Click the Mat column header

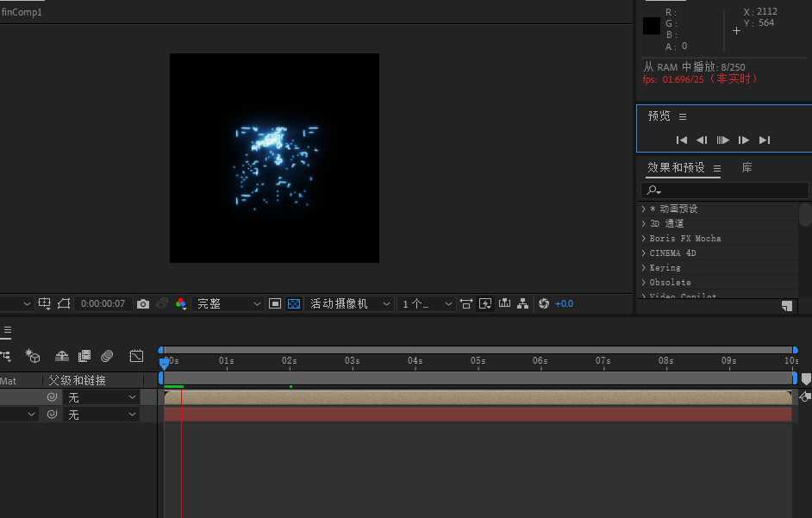pyautogui.click(x=8, y=381)
